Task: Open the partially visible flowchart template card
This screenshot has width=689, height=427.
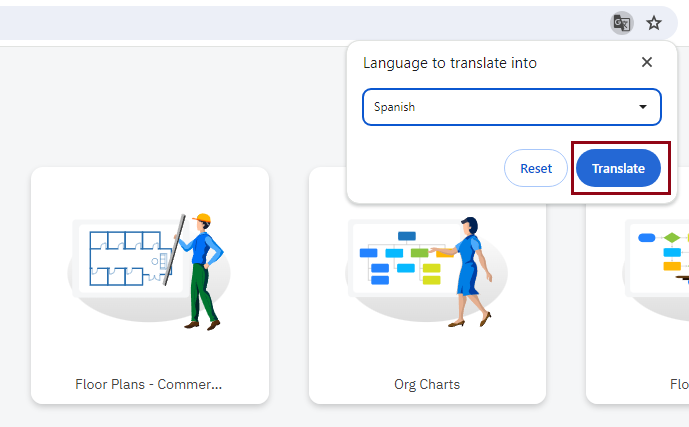Action: (640, 300)
